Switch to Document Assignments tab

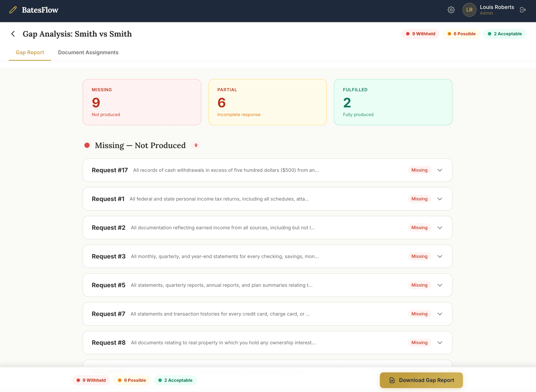coord(88,52)
